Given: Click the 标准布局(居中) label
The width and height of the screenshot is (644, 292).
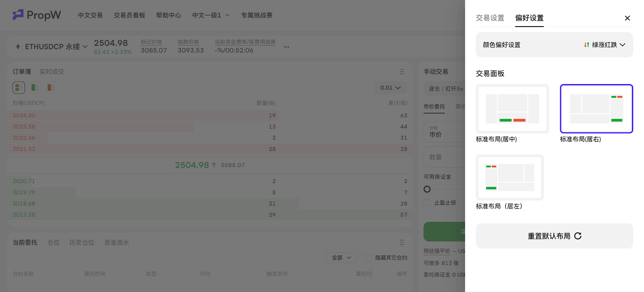Looking at the screenshot, I should [x=496, y=139].
